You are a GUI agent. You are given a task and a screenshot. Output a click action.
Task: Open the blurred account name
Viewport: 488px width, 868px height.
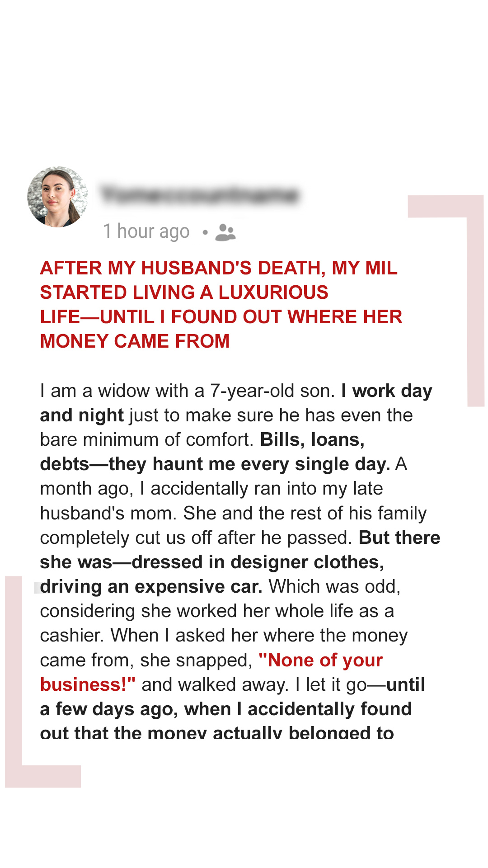pos(199,195)
